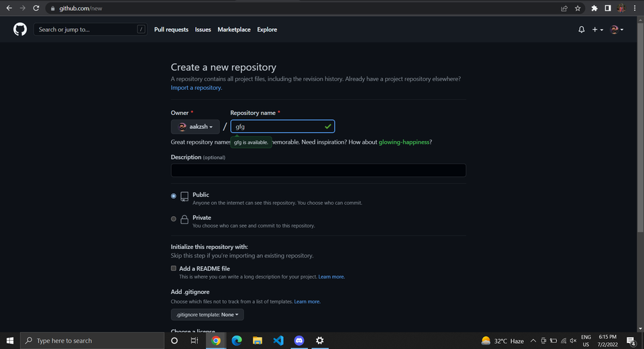
Task: Open the Action Center notifications icon
Action: 631,341
